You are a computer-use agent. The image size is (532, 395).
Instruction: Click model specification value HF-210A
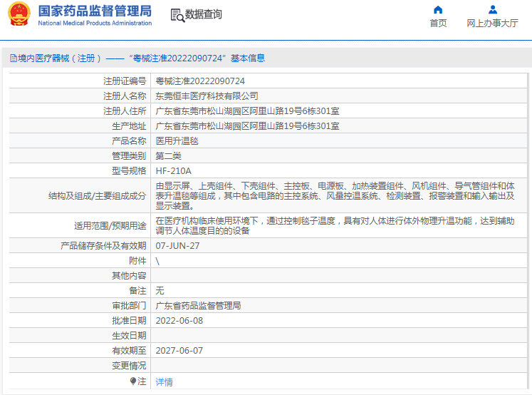[x=173, y=171]
